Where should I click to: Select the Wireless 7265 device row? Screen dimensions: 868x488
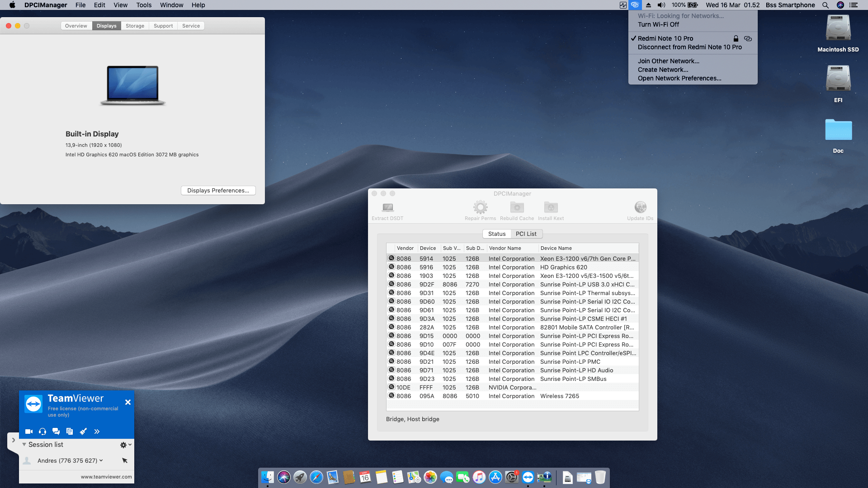click(x=512, y=396)
